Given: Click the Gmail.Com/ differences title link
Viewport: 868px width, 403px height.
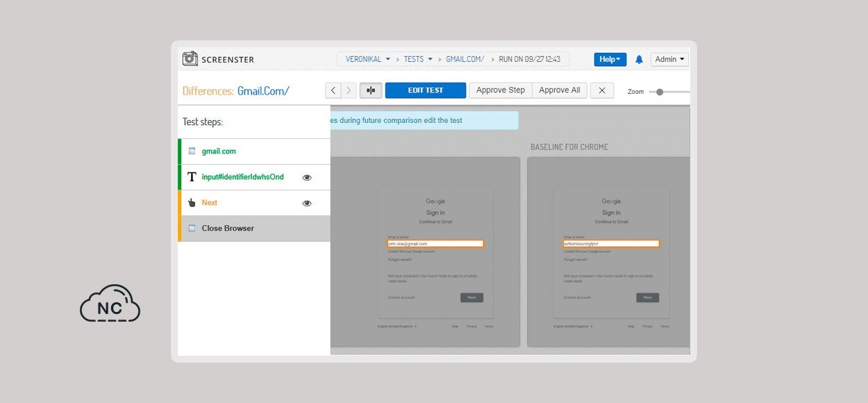Looking at the screenshot, I should (263, 91).
